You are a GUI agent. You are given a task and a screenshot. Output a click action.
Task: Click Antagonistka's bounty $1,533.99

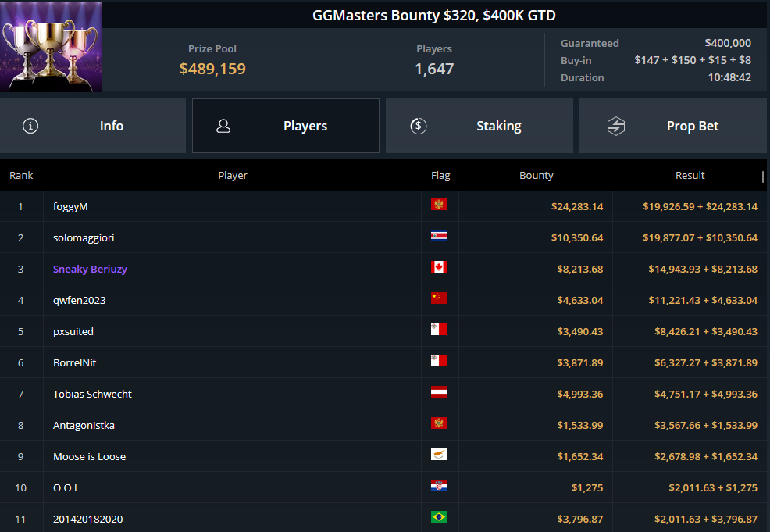point(580,426)
